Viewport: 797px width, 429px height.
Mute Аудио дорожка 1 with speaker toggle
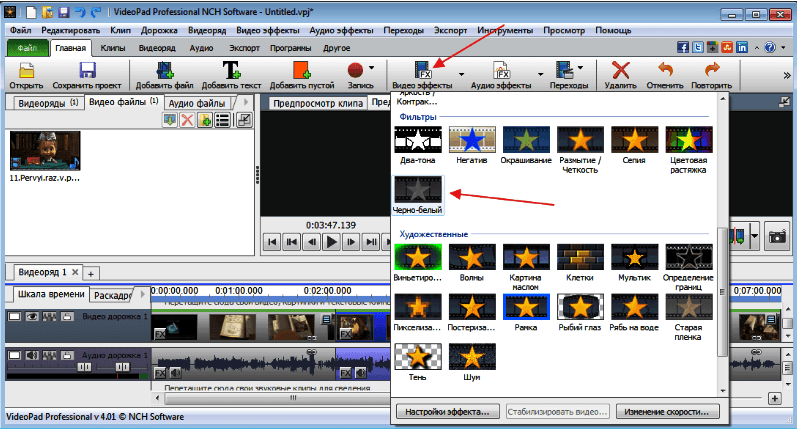pyautogui.click(x=32, y=355)
